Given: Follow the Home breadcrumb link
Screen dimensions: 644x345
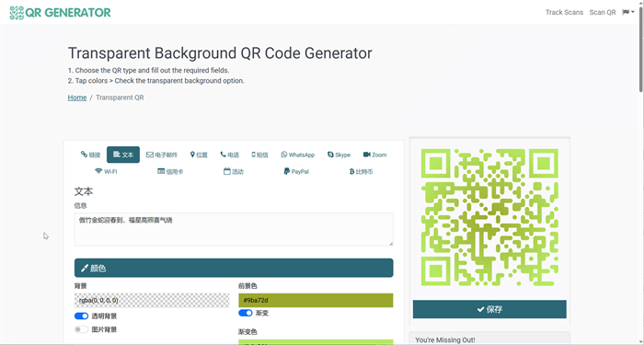Looking at the screenshot, I should click(x=77, y=98).
